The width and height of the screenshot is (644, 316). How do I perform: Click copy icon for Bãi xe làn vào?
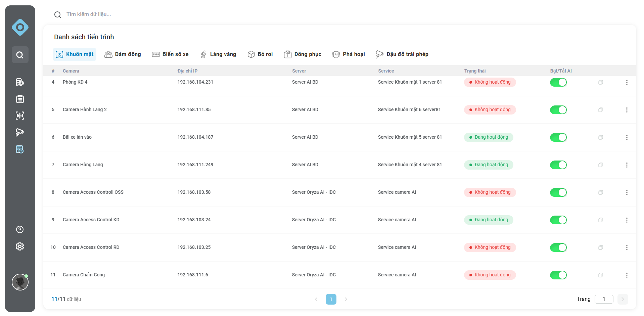[x=601, y=137]
